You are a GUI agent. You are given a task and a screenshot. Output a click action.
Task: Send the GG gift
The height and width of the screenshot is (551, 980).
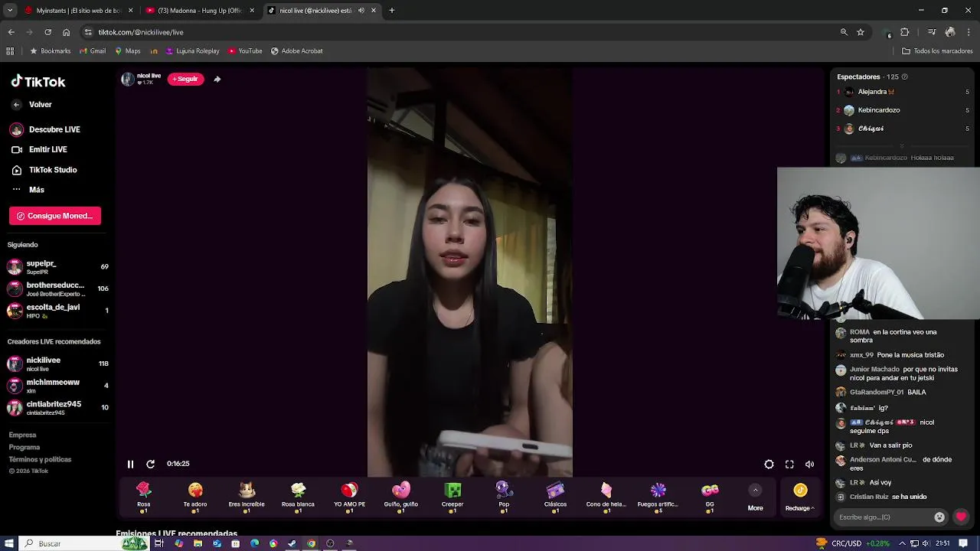710,496
